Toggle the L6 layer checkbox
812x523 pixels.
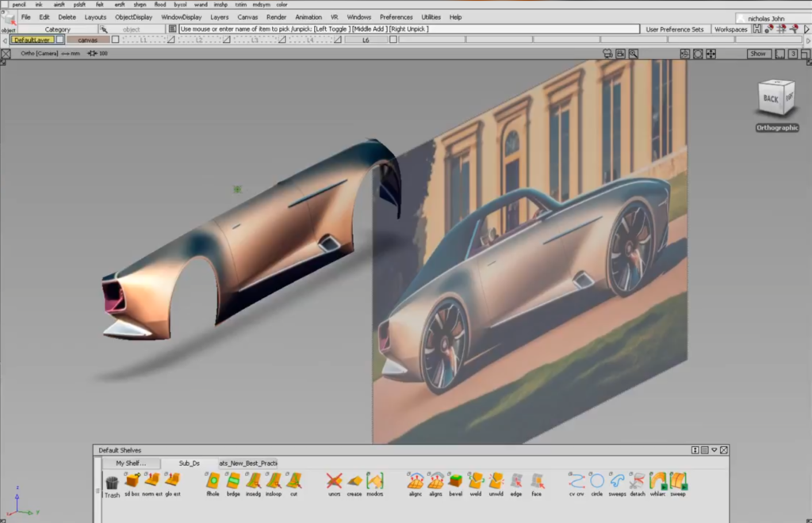(393, 40)
